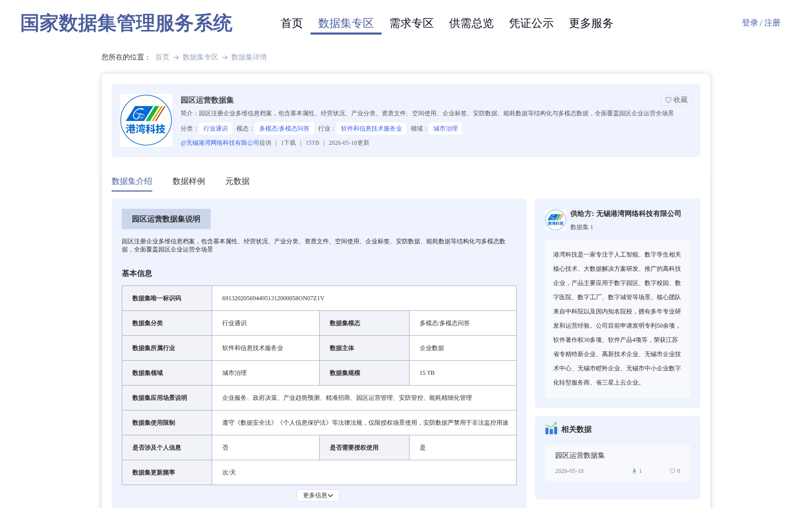Click 数据集唯一标识码 table label
The width and height of the screenshot is (812, 508).
tap(157, 298)
